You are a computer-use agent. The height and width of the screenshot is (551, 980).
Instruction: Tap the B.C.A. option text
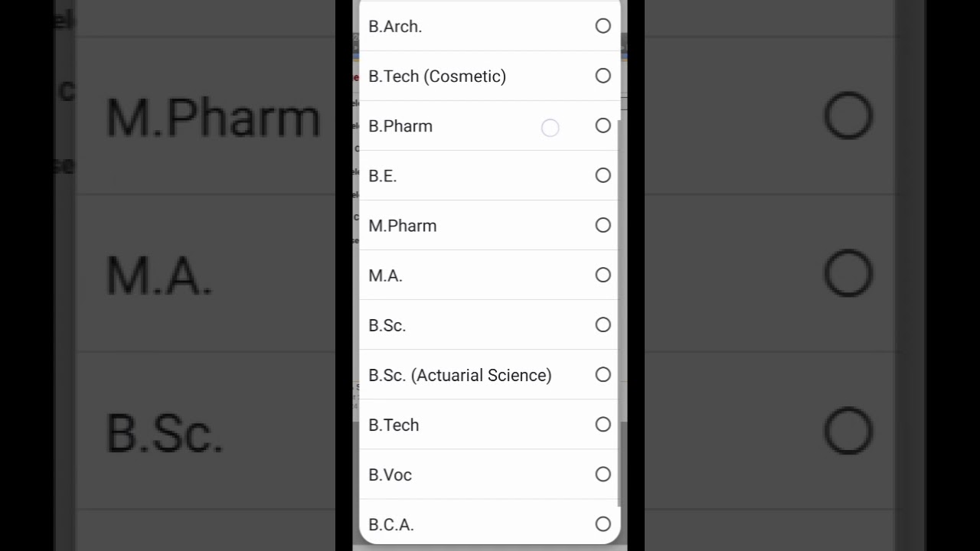click(391, 525)
